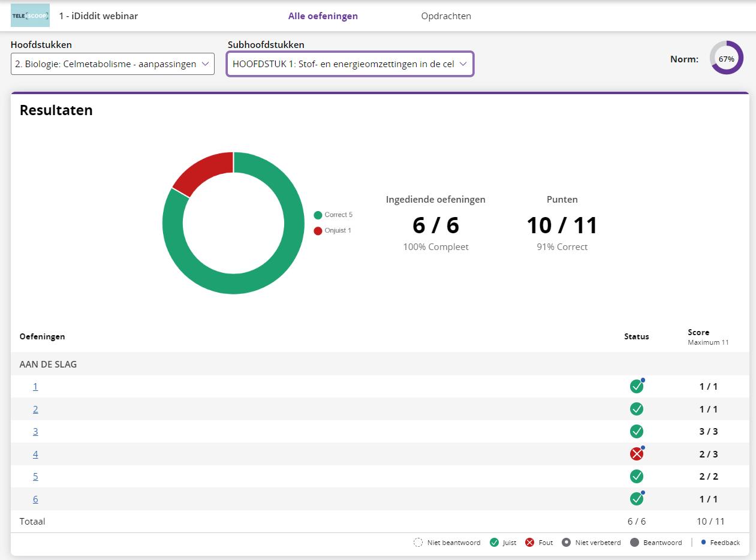This screenshot has height=560, width=756.
Task: Click the 'AAN DE SLAG' section row
Action: click(380, 364)
